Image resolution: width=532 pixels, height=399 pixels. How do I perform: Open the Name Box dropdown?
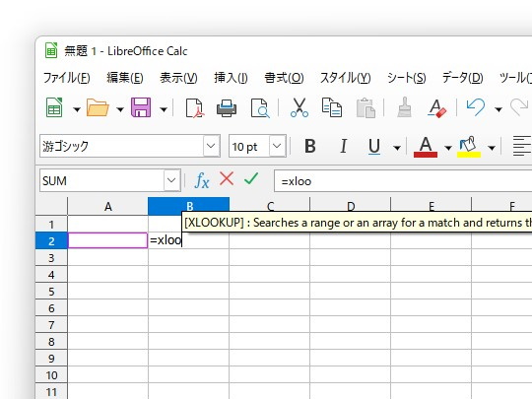171,180
